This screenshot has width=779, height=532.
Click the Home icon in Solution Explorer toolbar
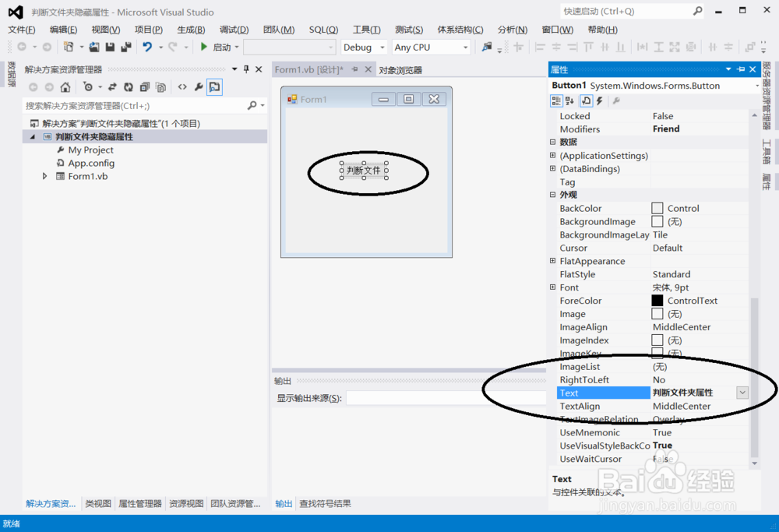coord(65,88)
